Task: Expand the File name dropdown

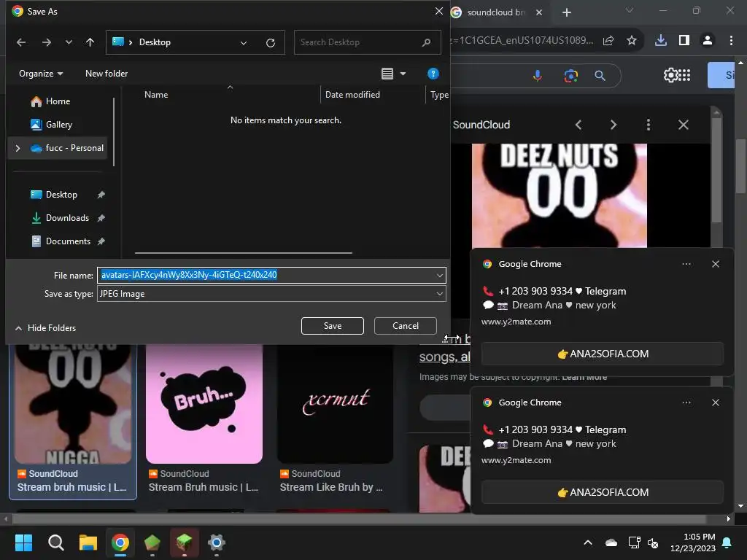Action: (440, 275)
